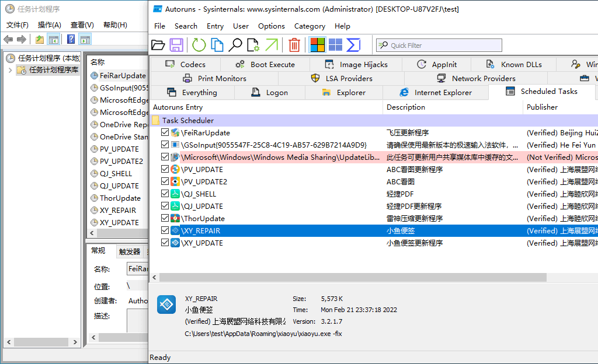The height and width of the screenshot is (364, 598).
Task: Switch to the LSA Providers tab
Action: point(341,78)
